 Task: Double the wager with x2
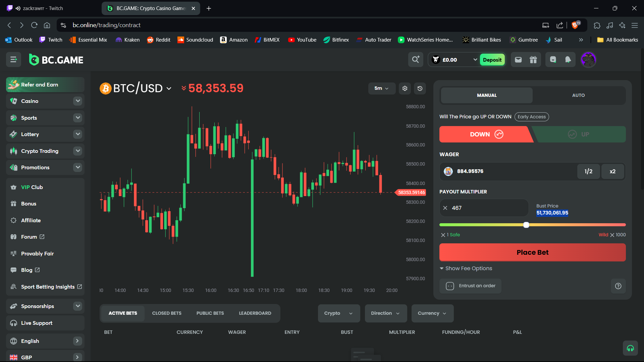(612, 171)
